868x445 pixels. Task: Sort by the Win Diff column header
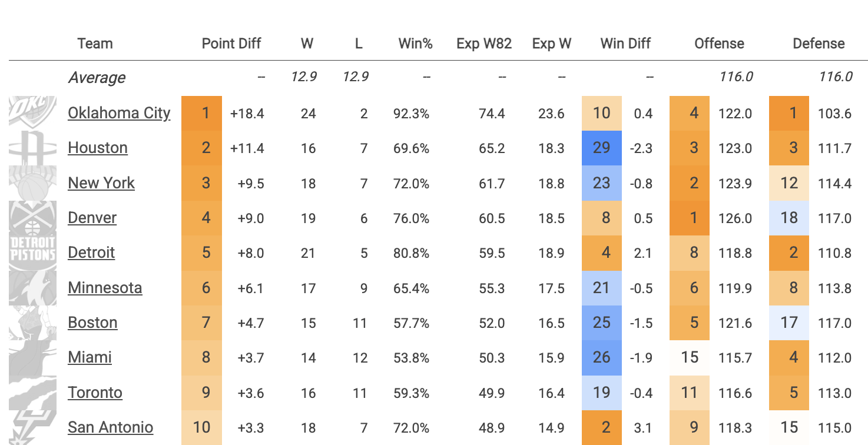[x=625, y=44]
